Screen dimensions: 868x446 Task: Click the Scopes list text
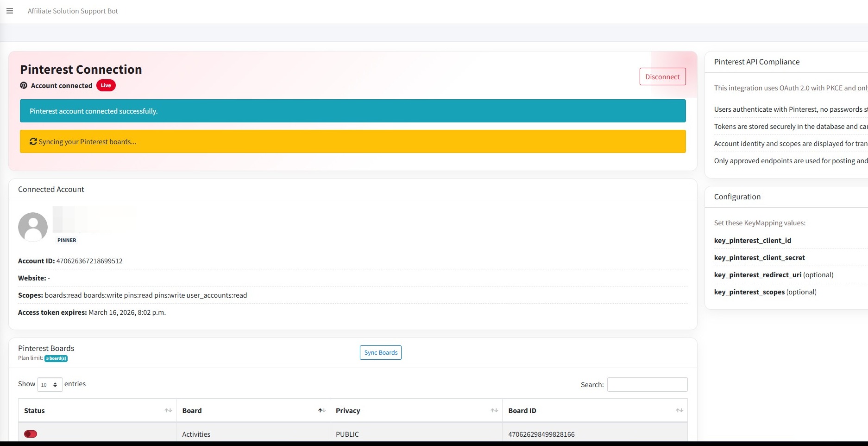[146, 295]
